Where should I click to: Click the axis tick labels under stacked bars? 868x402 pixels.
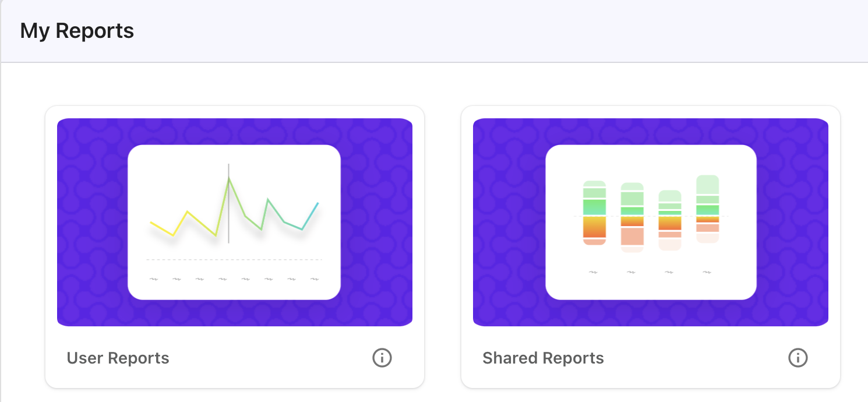pyautogui.click(x=650, y=272)
